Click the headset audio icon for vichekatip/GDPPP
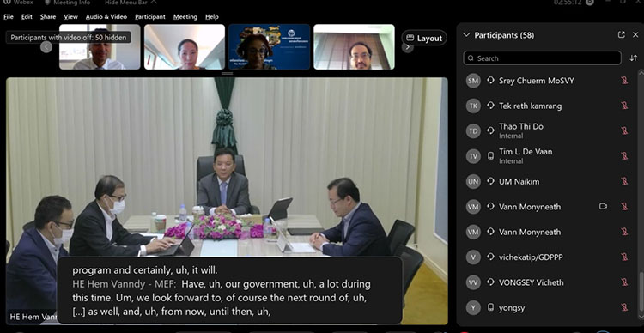 point(490,257)
